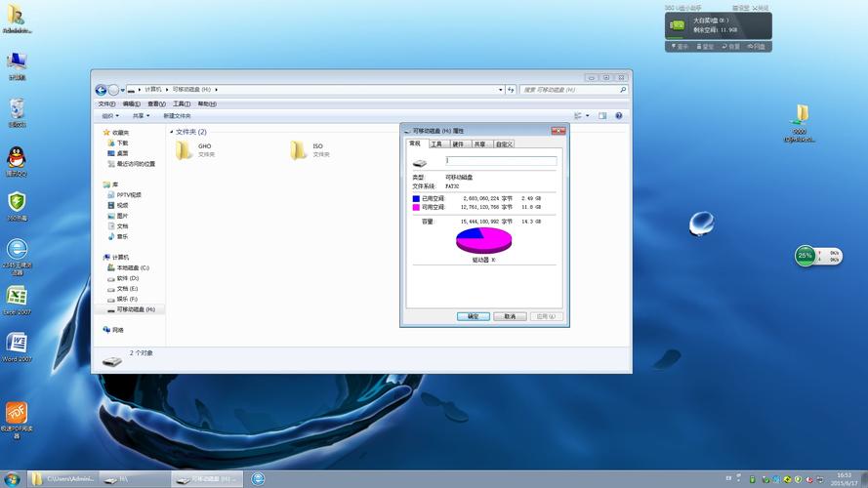
Task: Open the ISO folder
Action: pos(299,149)
